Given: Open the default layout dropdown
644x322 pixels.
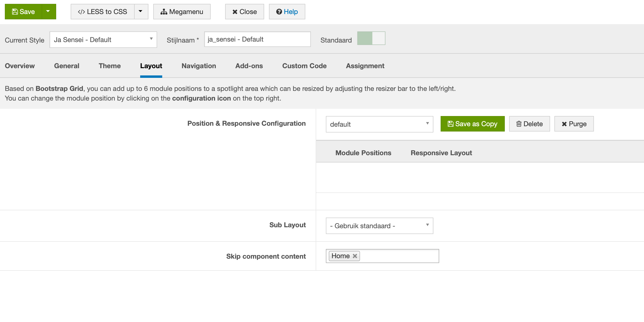Looking at the screenshot, I should [379, 124].
